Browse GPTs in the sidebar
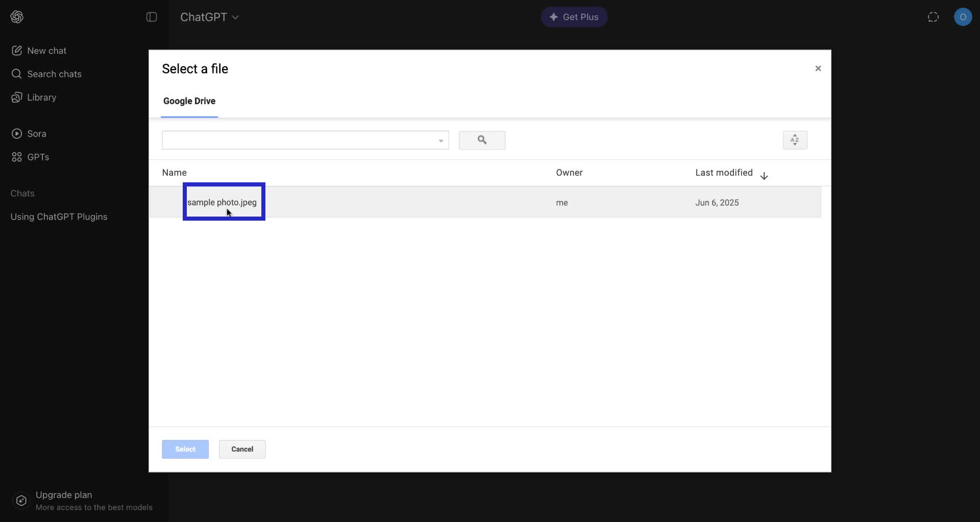The image size is (980, 522). pyautogui.click(x=37, y=157)
